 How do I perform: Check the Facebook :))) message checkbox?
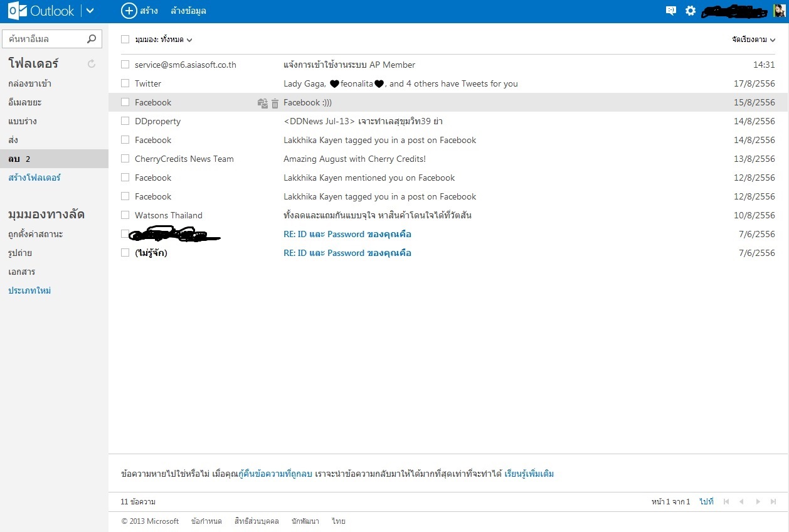coord(125,102)
